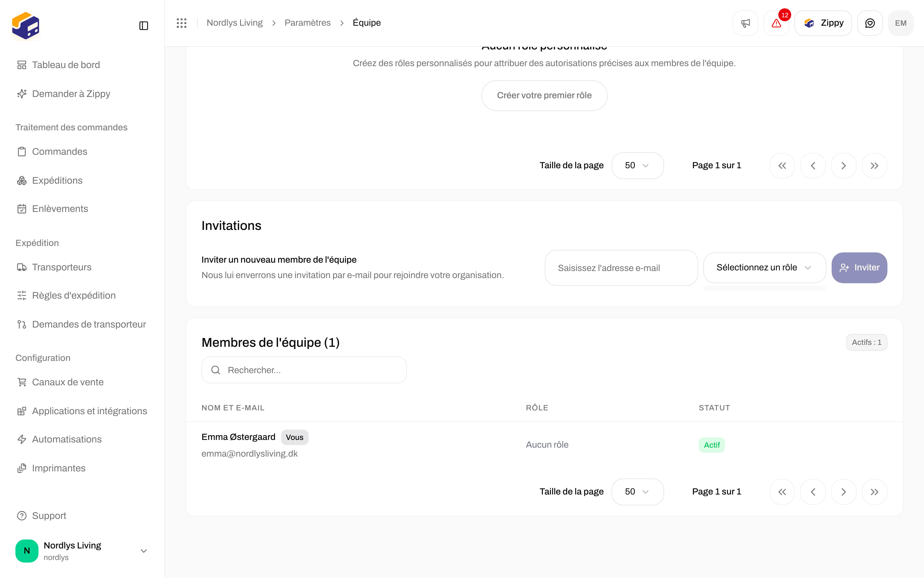
Task: Click the app logo in the sidebar
Action: (26, 26)
